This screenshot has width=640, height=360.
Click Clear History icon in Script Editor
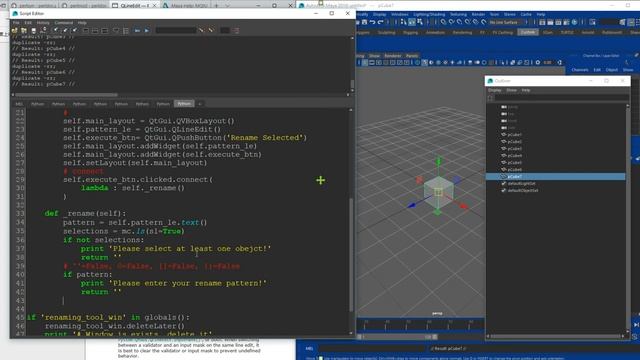point(56,30)
